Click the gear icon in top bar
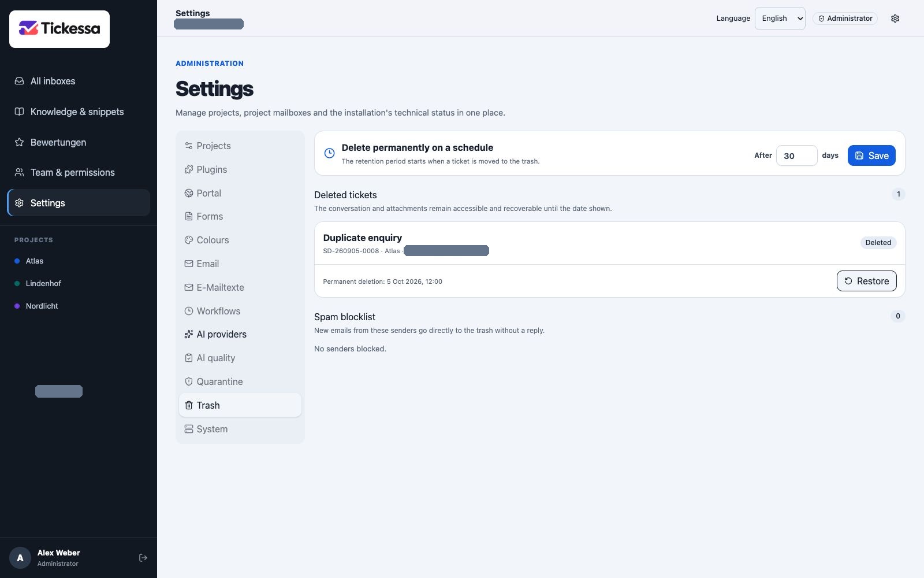This screenshot has height=578, width=924. coord(895,18)
